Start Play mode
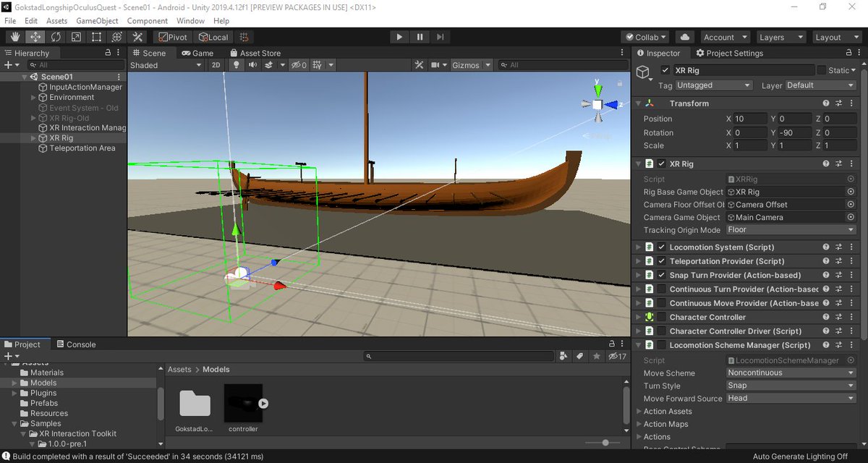Viewport: 868px width, 463px height. tap(399, 37)
